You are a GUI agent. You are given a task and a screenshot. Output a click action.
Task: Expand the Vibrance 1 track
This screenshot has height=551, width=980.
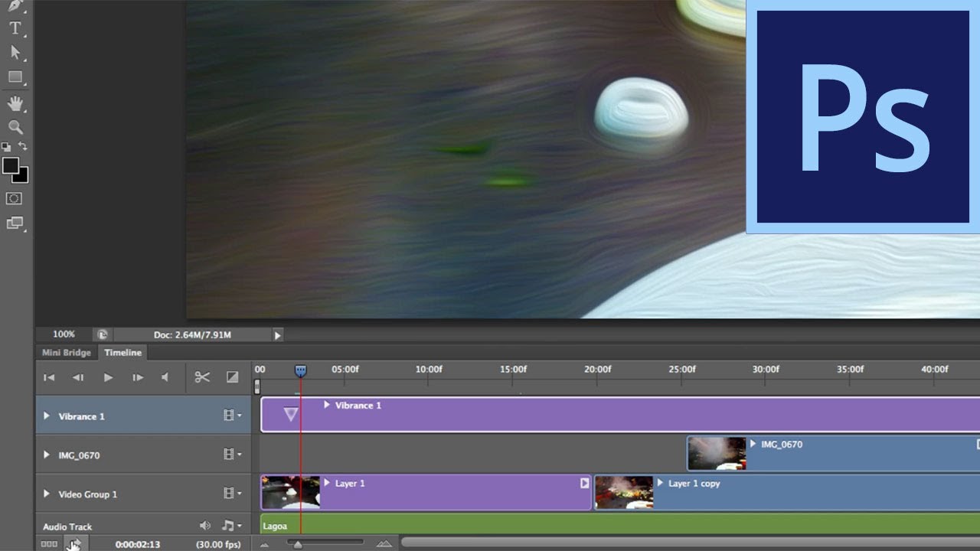pos(46,416)
